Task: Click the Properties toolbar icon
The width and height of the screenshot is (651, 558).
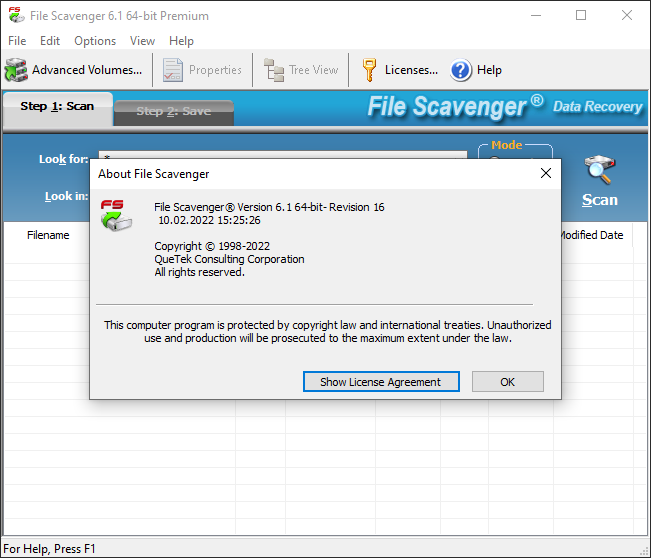Action: [x=173, y=70]
